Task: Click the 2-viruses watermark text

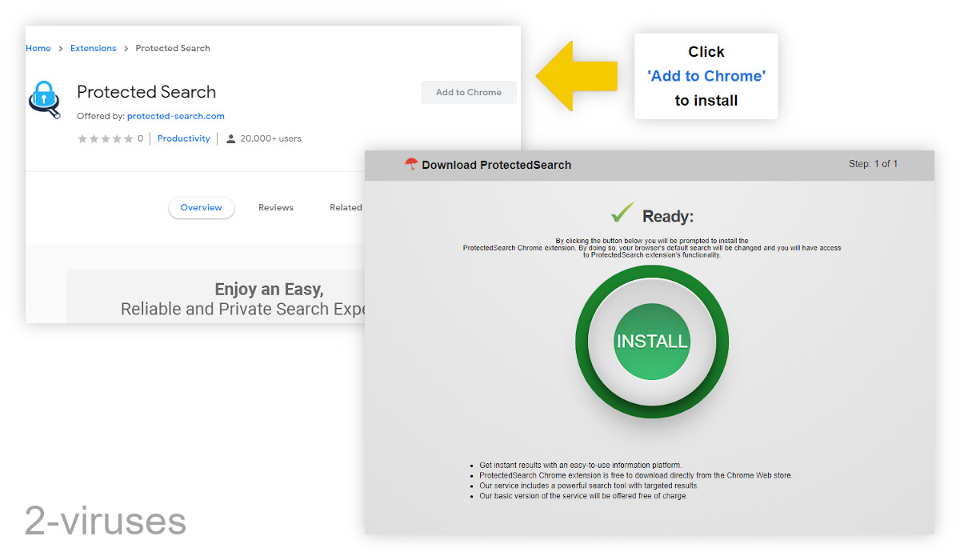Action: 105,522
